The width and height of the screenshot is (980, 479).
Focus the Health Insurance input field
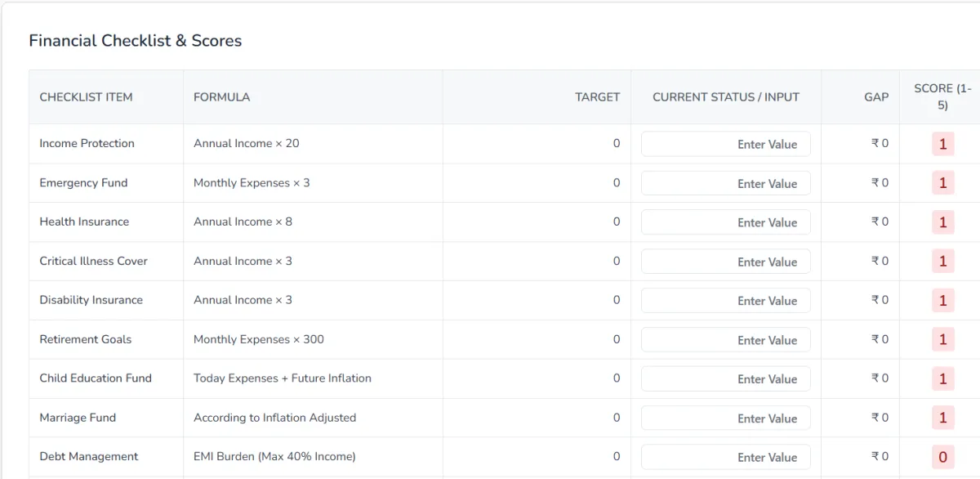pyautogui.click(x=725, y=222)
